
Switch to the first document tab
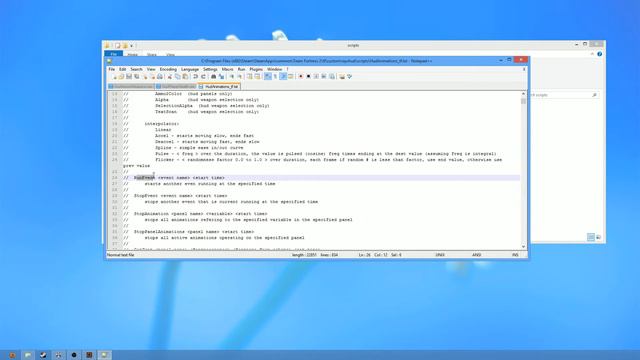[x=131, y=87]
